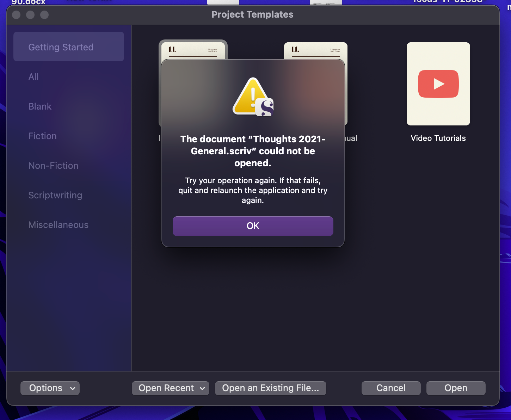Select the first template thumbnail behind dialog
Viewport: 511px width, 420px height.
click(193, 50)
